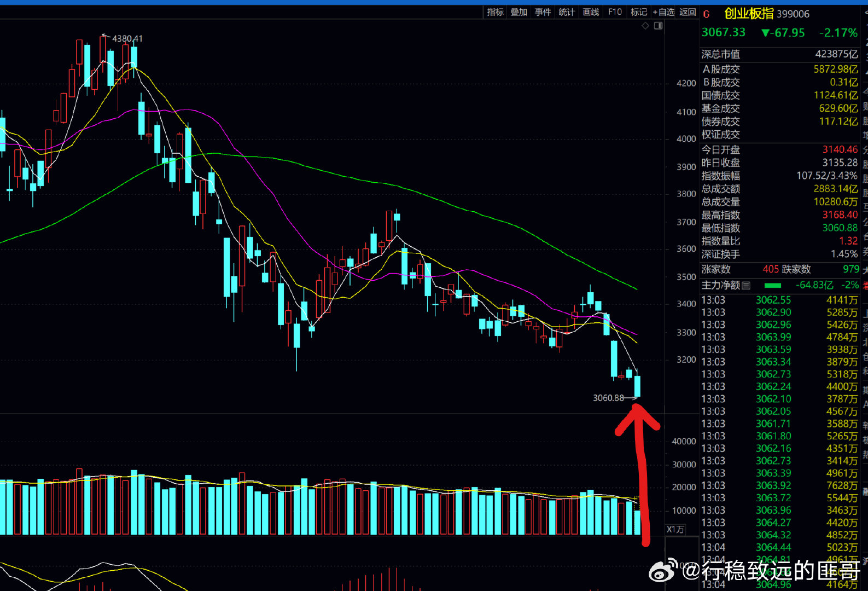This screenshot has height=591, width=868.
Task: Click the 指数振幅 value 107.52/3.43%
Action: pos(827,176)
